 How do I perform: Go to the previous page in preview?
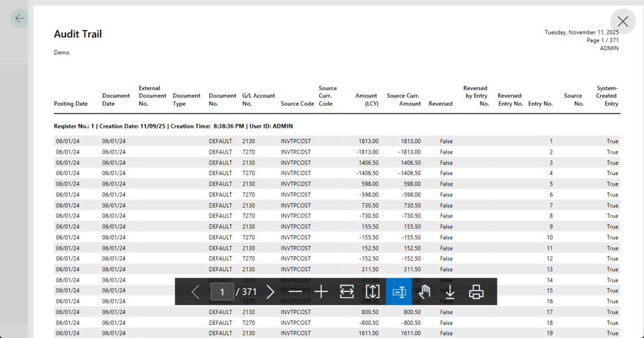point(195,292)
